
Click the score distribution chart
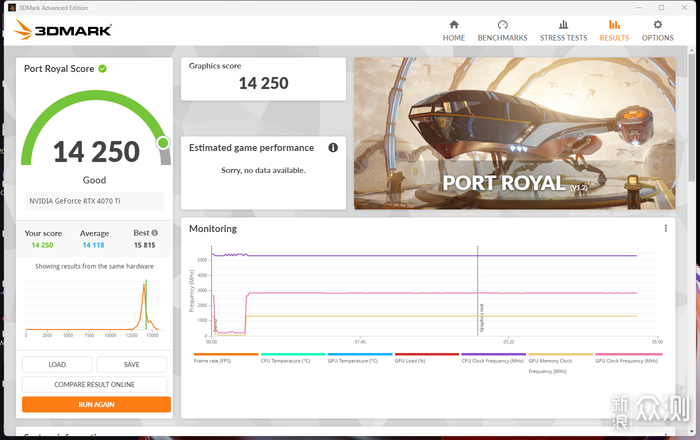click(94, 307)
